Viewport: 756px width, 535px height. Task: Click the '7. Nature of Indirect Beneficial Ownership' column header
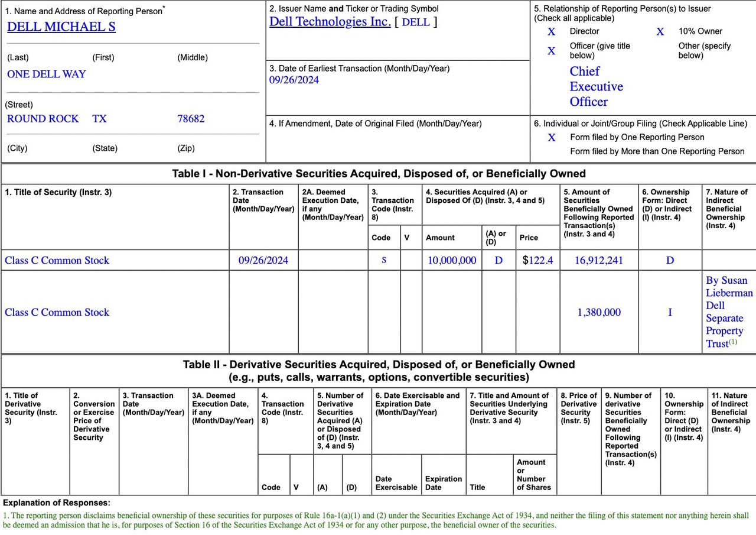(726, 209)
